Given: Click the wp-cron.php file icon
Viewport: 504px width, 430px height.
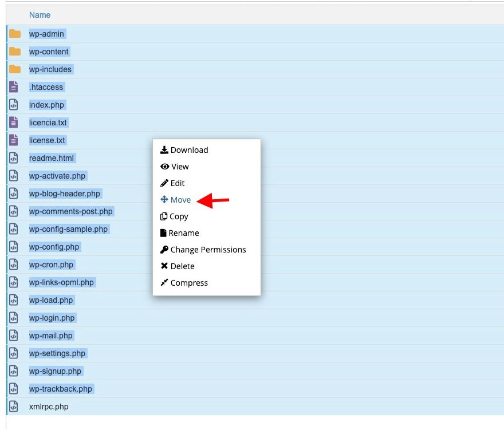Looking at the screenshot, I should point(14,265).
